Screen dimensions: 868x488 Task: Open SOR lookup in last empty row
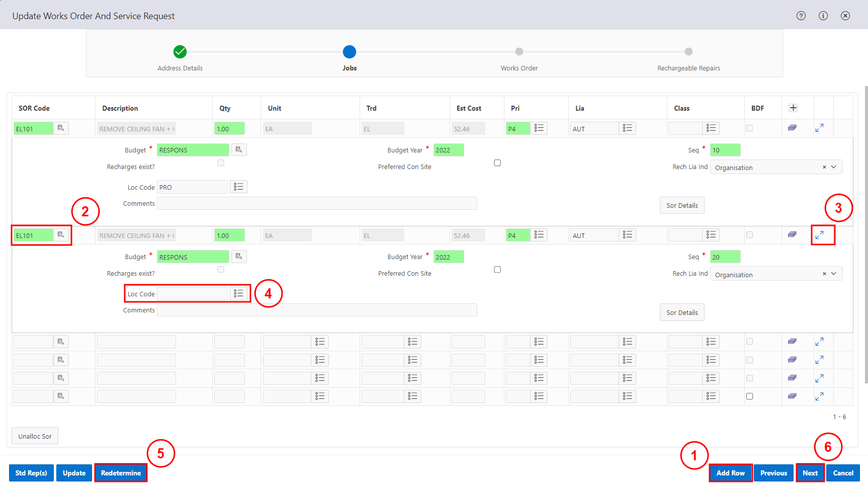tap(61, 396)
